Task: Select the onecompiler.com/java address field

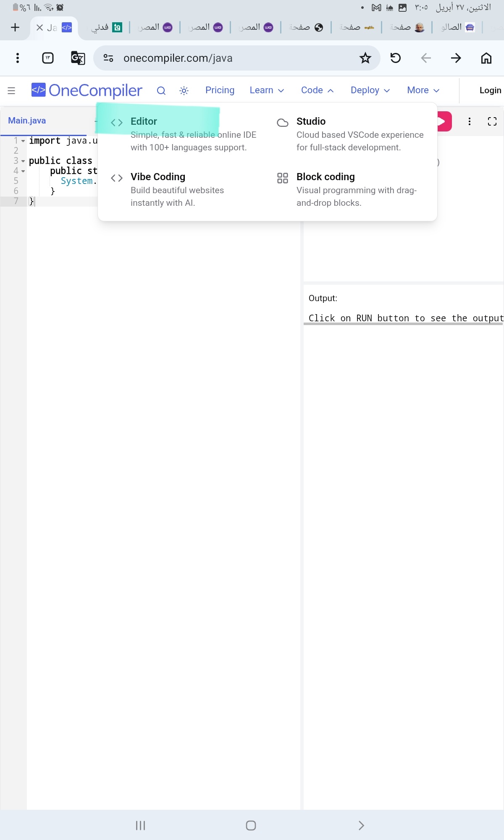Action: [237, 58]
